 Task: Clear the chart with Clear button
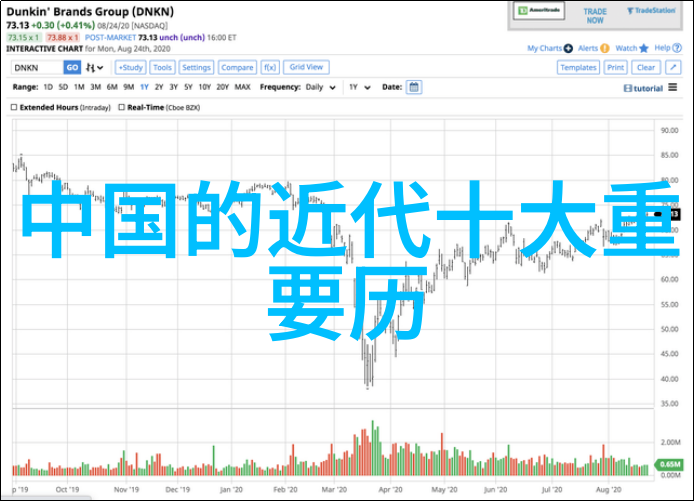[646, 68]
